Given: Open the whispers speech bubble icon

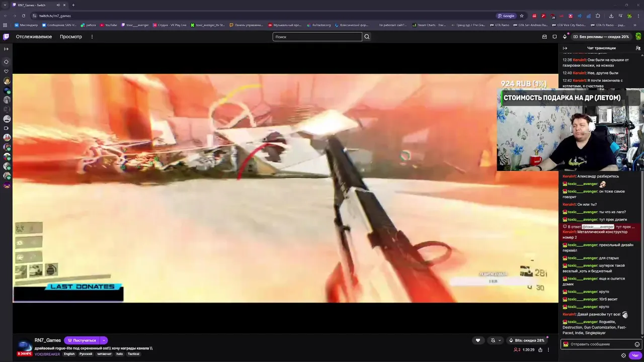Looking at the screenshot, I should [554, 37].
